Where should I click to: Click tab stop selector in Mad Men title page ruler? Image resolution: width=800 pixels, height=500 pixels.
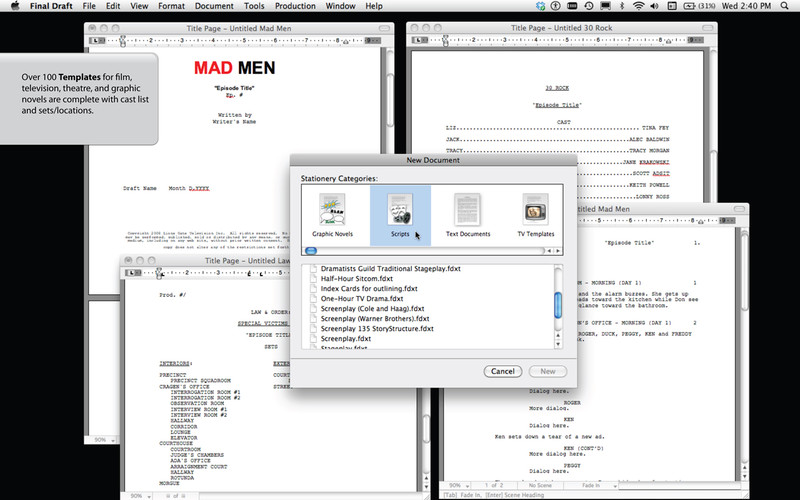point(97,40)
